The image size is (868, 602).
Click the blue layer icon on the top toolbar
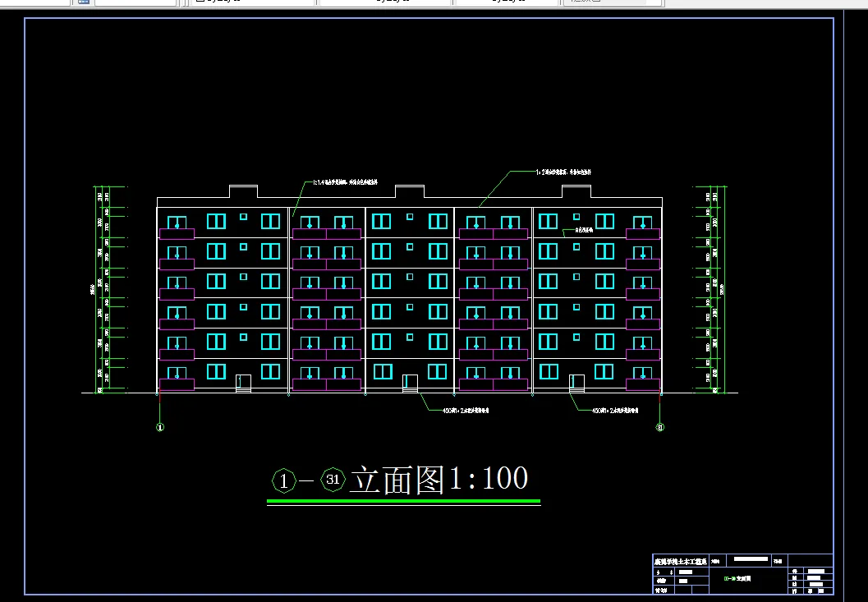pos(82,2)
